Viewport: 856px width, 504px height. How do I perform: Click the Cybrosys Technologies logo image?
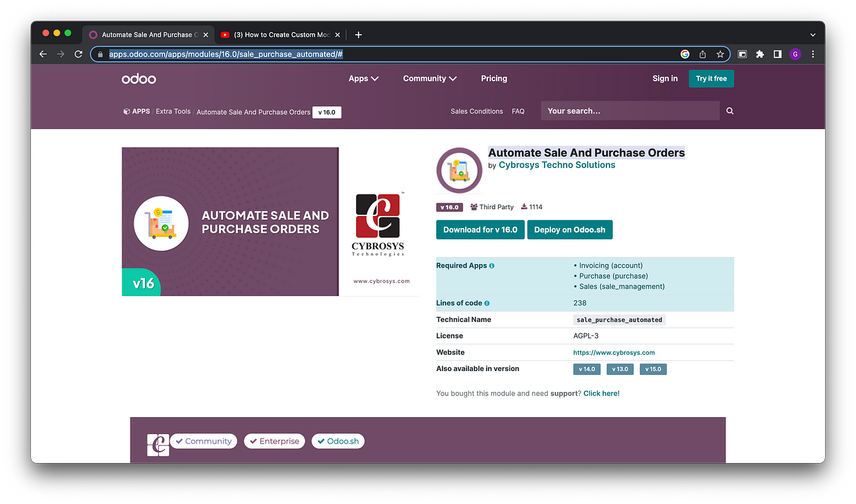pyautogui.click(x=378, y=225)
